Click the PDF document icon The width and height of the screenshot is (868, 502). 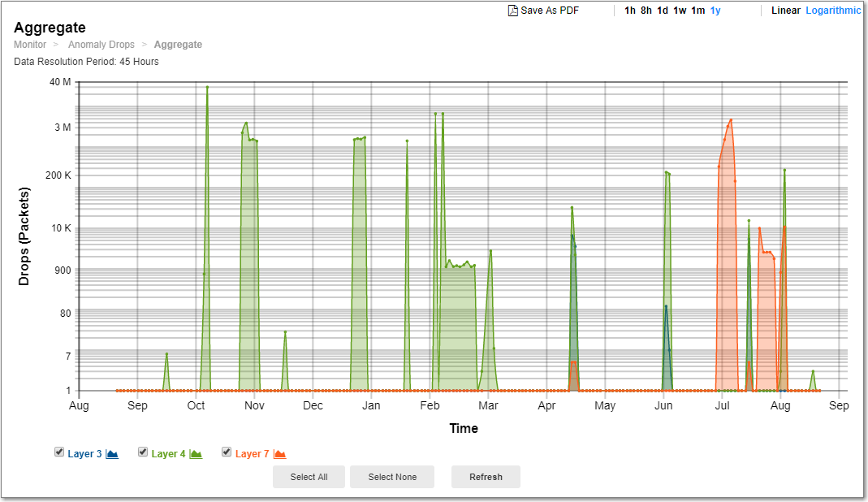pyautogui.click(x=512, y=11)
